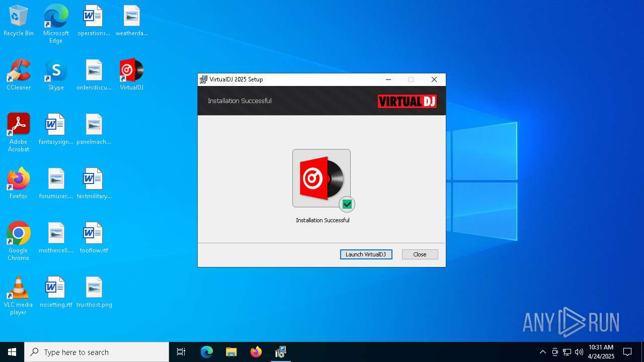Launch VirtualDJ from the setup dialog
Screen dimensions: 644x362
(366, 254)
